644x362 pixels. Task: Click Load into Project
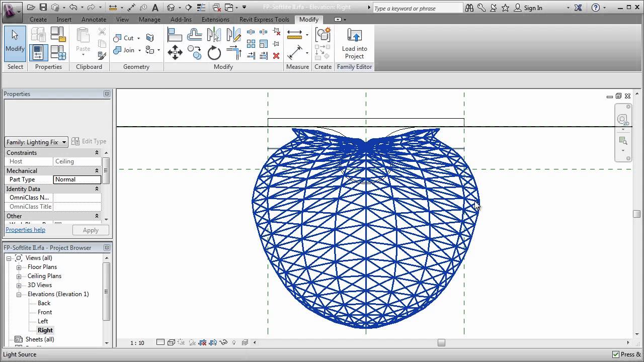355,44
